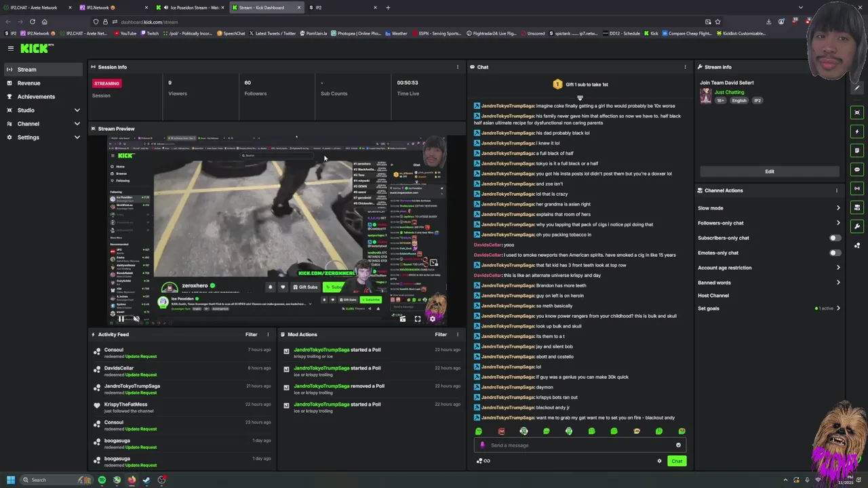868x488 pixels.
Task: Open the Stream sidebar item
Action: 42,69
